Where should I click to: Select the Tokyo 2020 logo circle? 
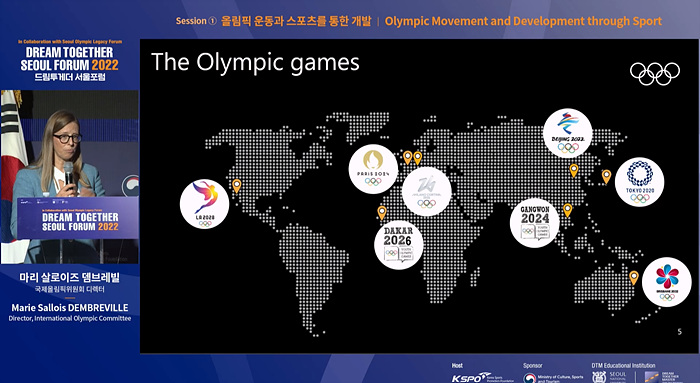[x=639, y=182]
